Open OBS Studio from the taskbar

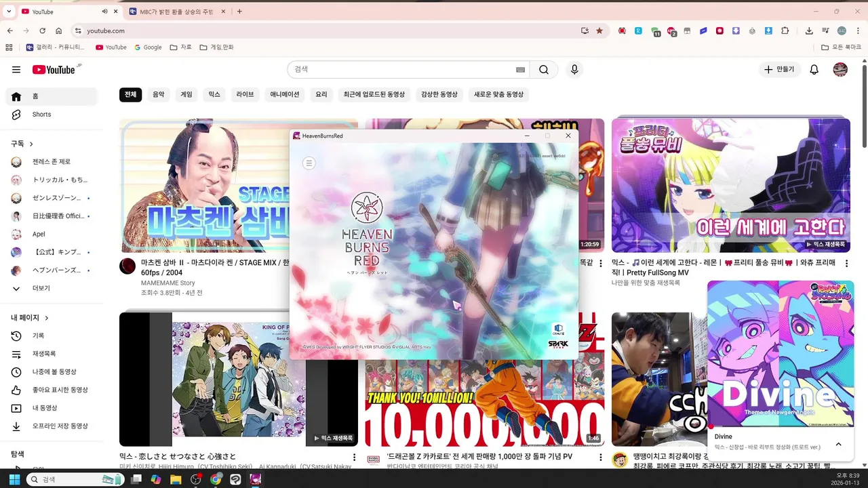coord(196,479)
